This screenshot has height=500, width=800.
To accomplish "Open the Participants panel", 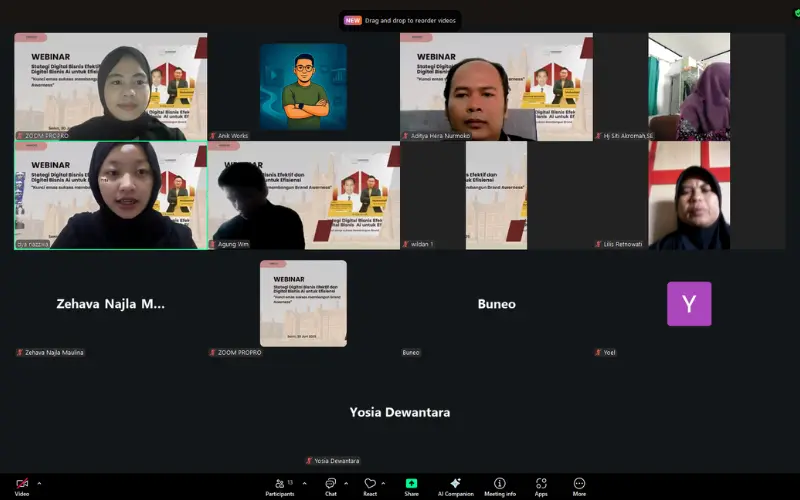I will tap(279, 484).
